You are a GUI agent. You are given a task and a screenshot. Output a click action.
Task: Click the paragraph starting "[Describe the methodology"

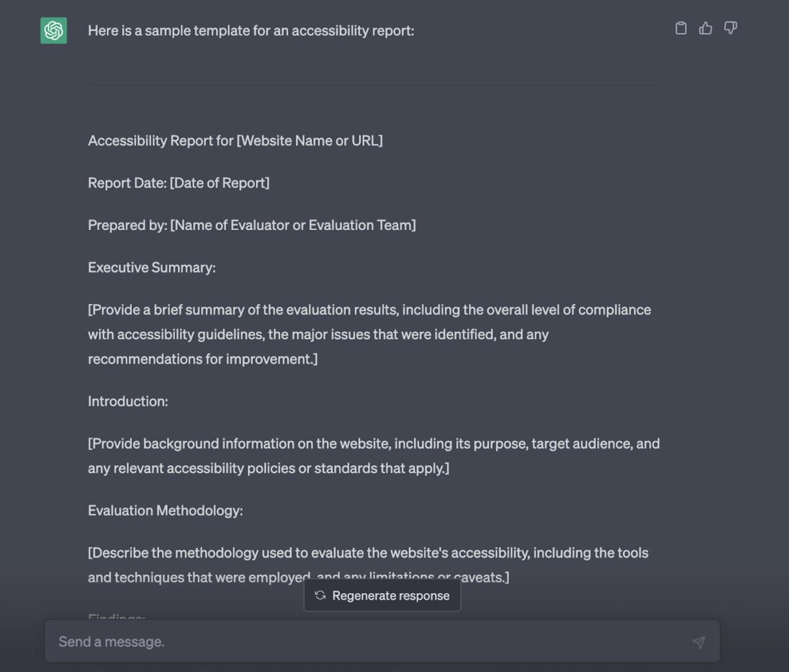368,564
